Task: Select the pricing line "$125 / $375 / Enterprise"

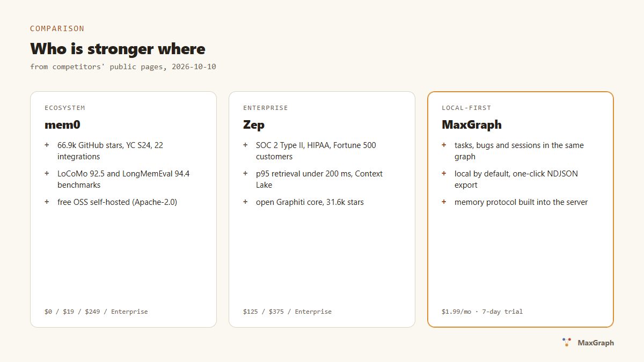Action: pyautogui.click(x=287, y=312)
